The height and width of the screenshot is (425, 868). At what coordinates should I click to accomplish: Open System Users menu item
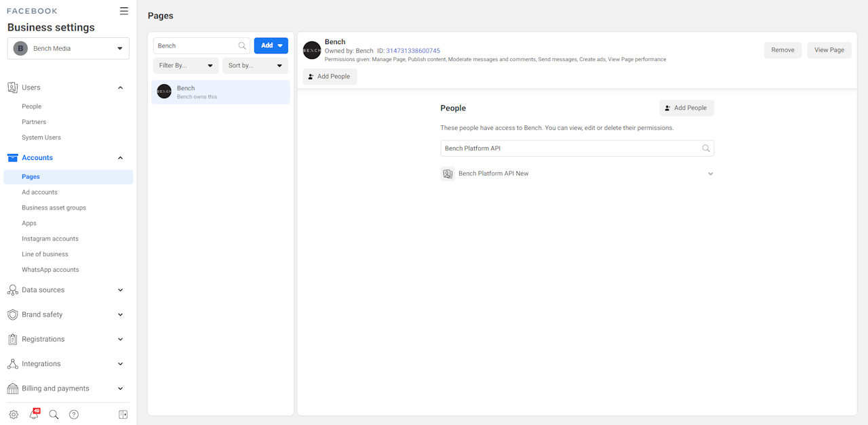point(41,138)
